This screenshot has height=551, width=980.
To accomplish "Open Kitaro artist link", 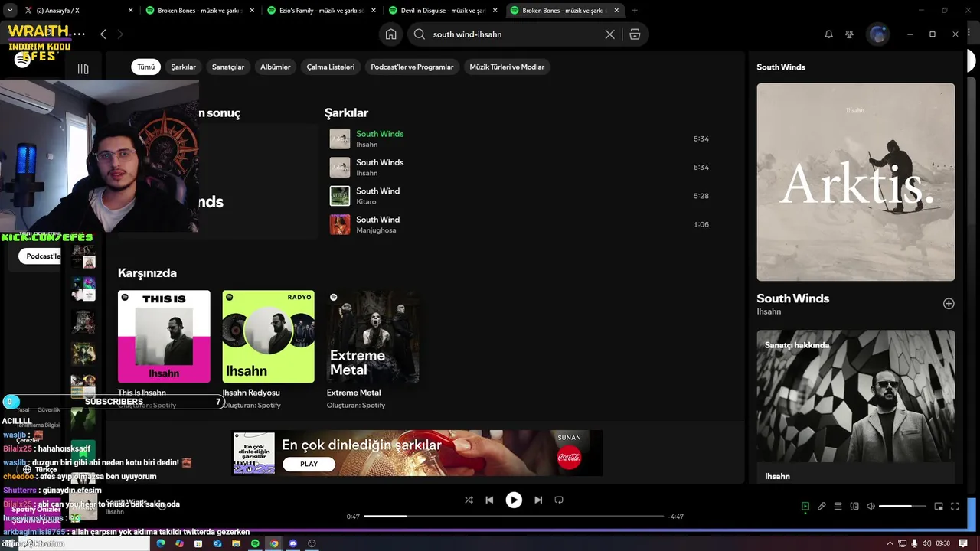I will 366,202.
